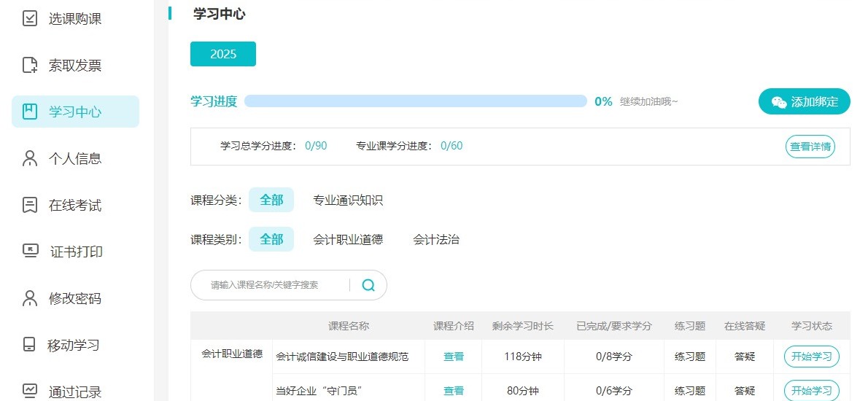Screen dimensions: 868x401
Task: Open 学习中心 in the sidebar menu
Action: [75, 112]
